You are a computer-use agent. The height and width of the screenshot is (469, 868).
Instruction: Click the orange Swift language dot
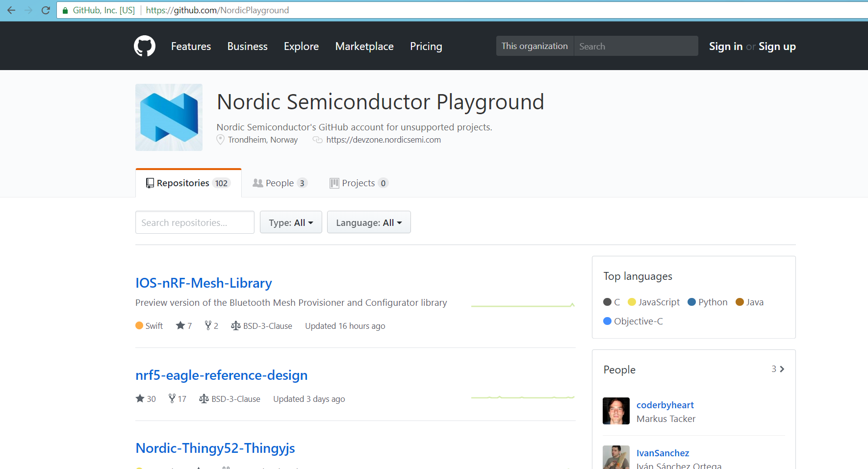click(139, 325)
